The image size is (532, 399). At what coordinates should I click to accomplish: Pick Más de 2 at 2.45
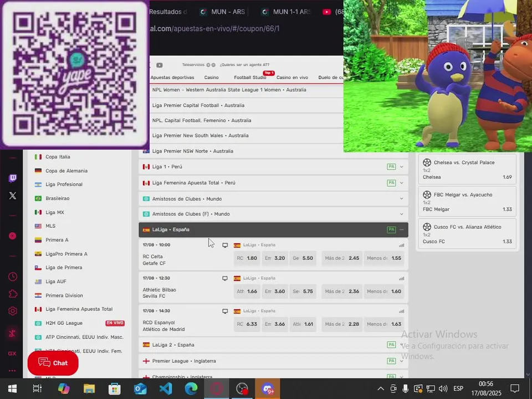coord(342,258)
